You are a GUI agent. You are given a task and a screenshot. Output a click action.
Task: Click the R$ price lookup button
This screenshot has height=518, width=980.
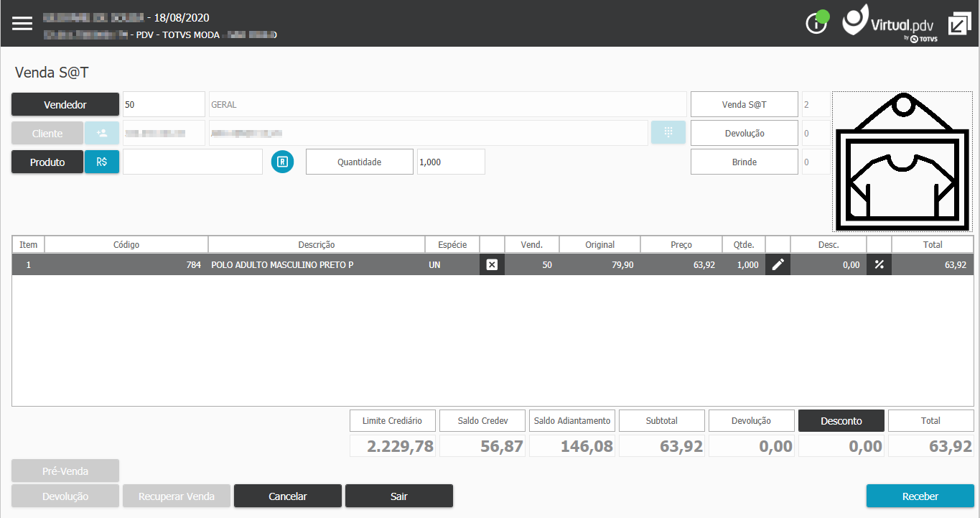click(x=102, y=162)
